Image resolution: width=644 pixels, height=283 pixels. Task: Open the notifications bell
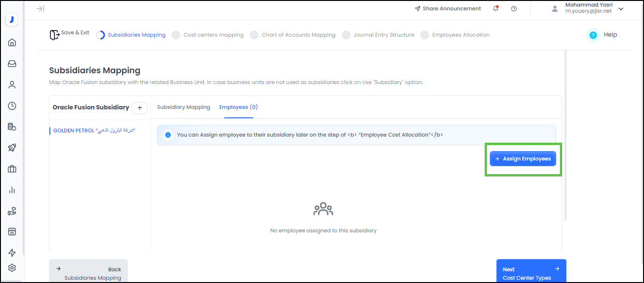[495, 8]
